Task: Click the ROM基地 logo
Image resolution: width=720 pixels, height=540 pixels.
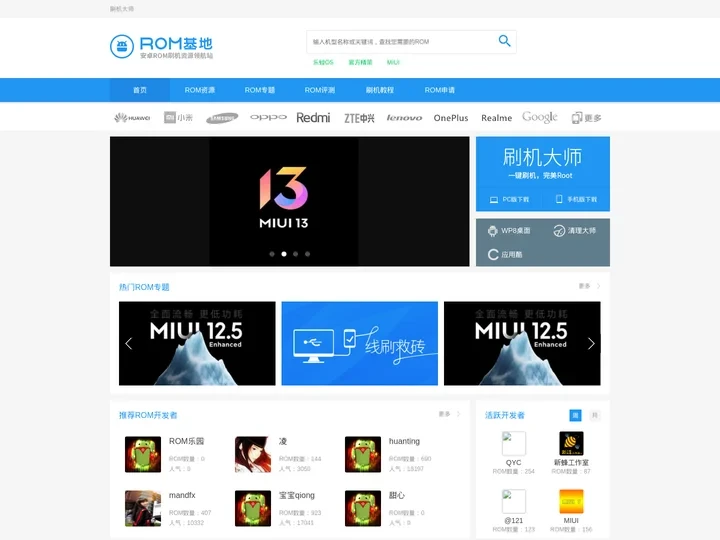Action: click(162, 47)
